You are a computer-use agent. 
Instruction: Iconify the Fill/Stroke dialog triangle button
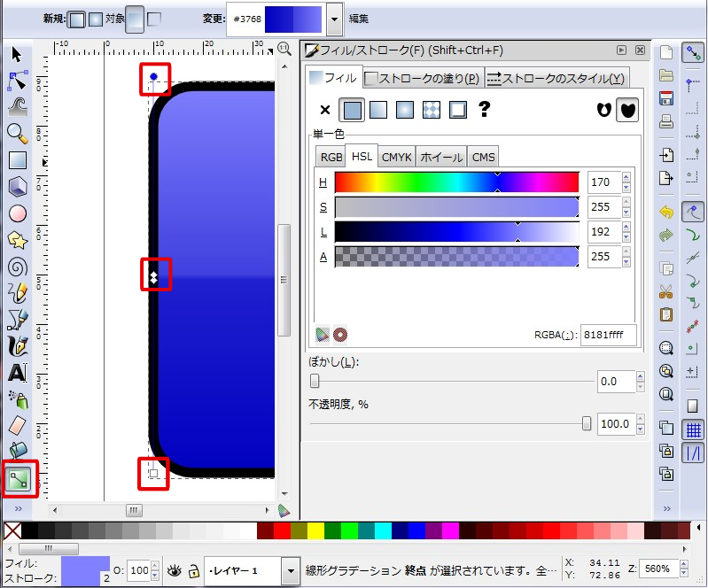tap(622, 50)
